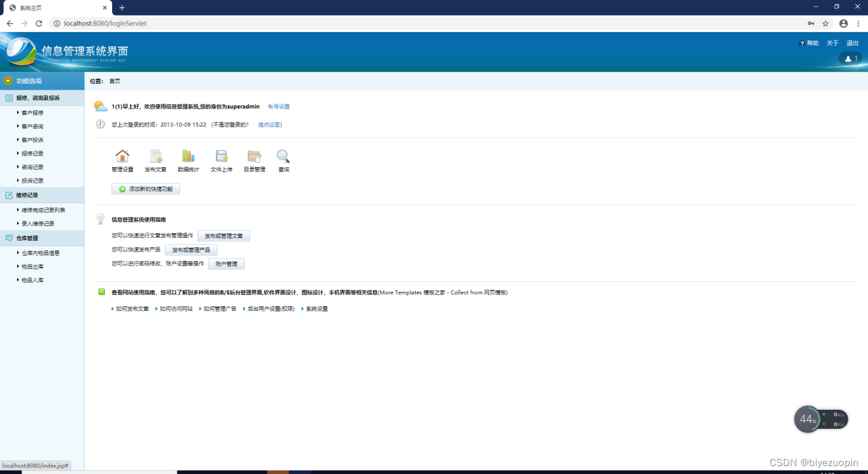Screen dimensions: 868x474
Task: Click the light bulb guide icon
Action: pyautogui.click(x=100, y=219)
